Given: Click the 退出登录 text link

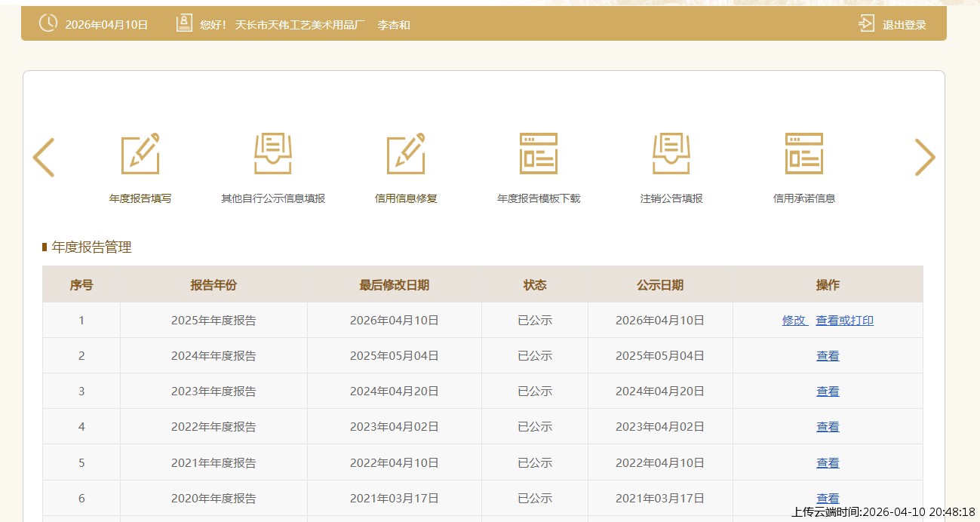Looking at the screenshot, I should pyautogui.click(x=905, y=25).
